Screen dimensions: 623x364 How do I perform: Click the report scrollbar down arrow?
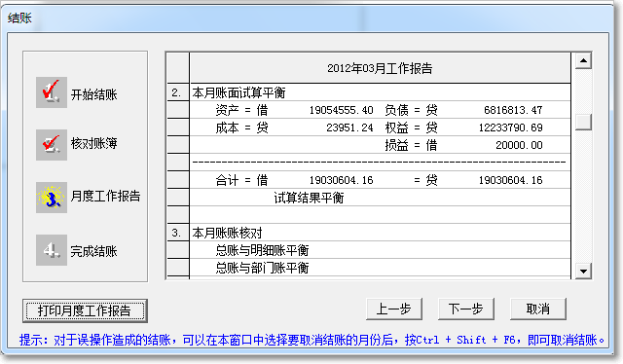(x=583, y=271)
